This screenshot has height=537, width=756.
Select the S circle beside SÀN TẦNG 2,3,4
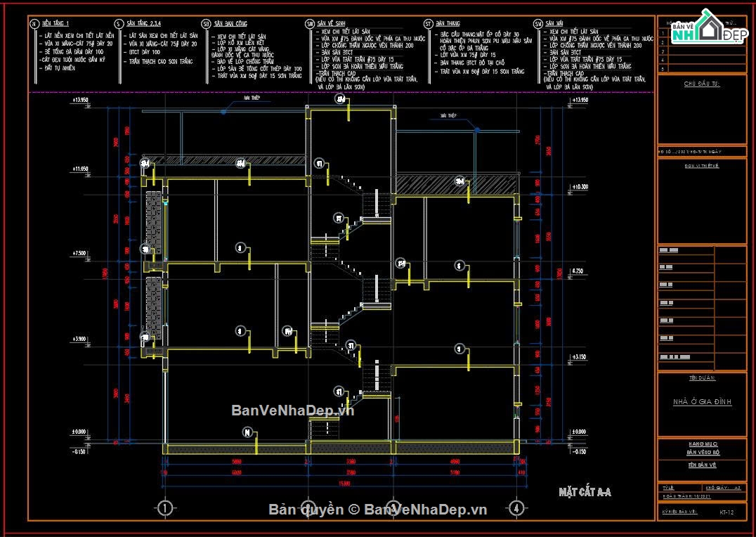pos(119,24)
